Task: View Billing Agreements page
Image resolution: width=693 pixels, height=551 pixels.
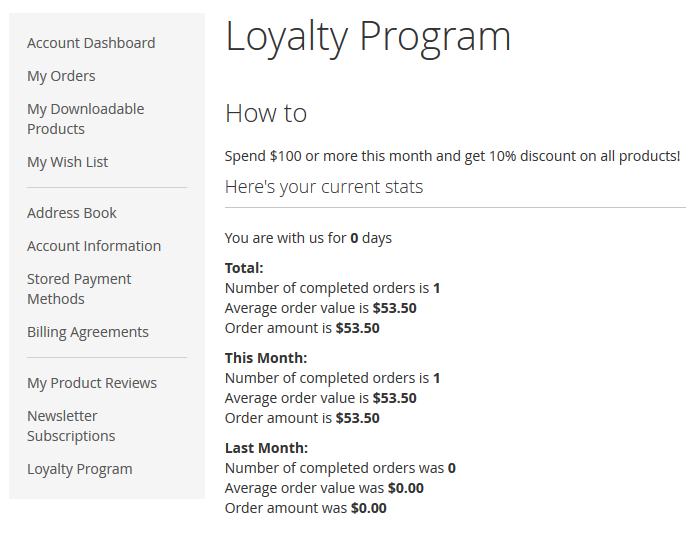Action: click(x=88, y=332)
